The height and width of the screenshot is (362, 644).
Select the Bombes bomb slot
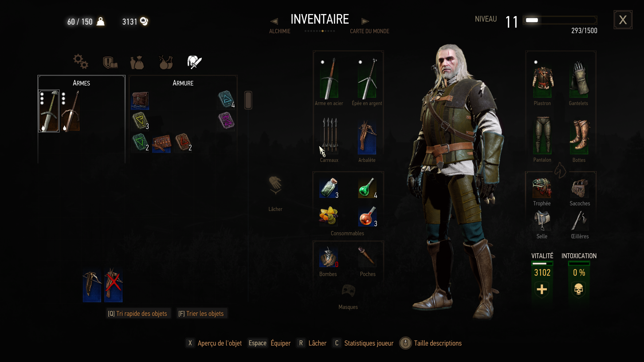[329, 257]
